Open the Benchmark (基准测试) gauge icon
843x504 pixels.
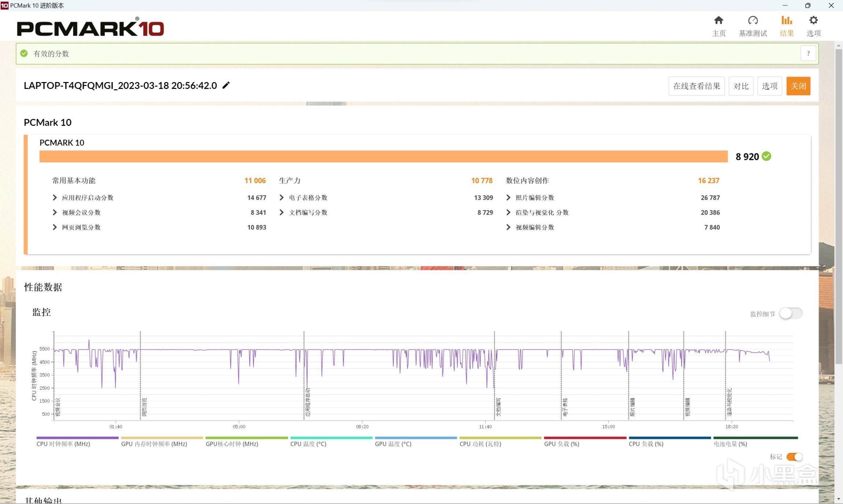point(753,20)
